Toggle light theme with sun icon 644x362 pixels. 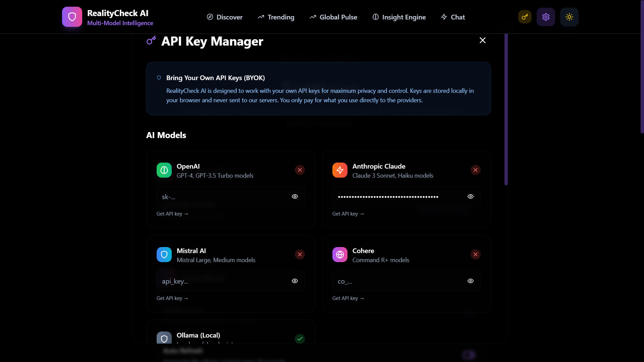click(569, 17)
